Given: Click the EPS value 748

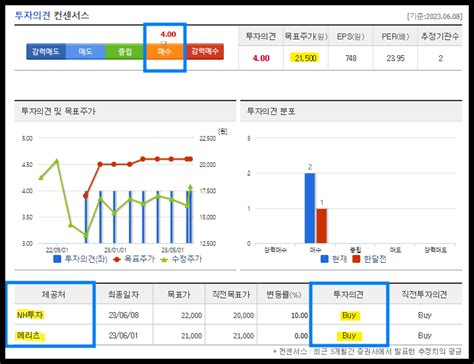Looking at the screenshot, I should pyautogui.click(x=351, y=58).
